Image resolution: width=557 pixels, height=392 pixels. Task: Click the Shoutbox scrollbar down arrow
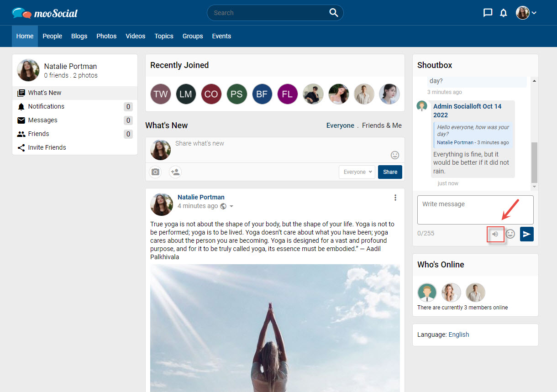click(x=534, y=187)
